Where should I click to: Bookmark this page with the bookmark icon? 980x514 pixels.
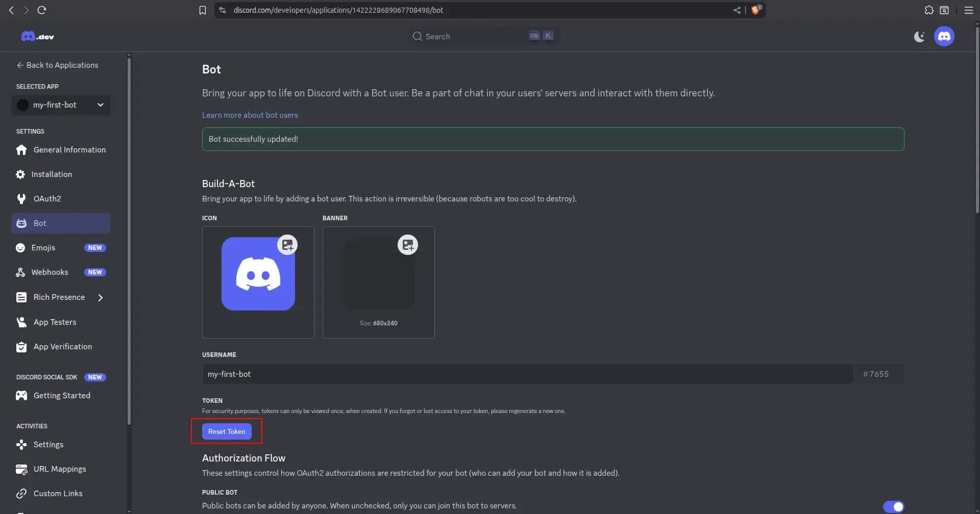[x=203, y=10]
